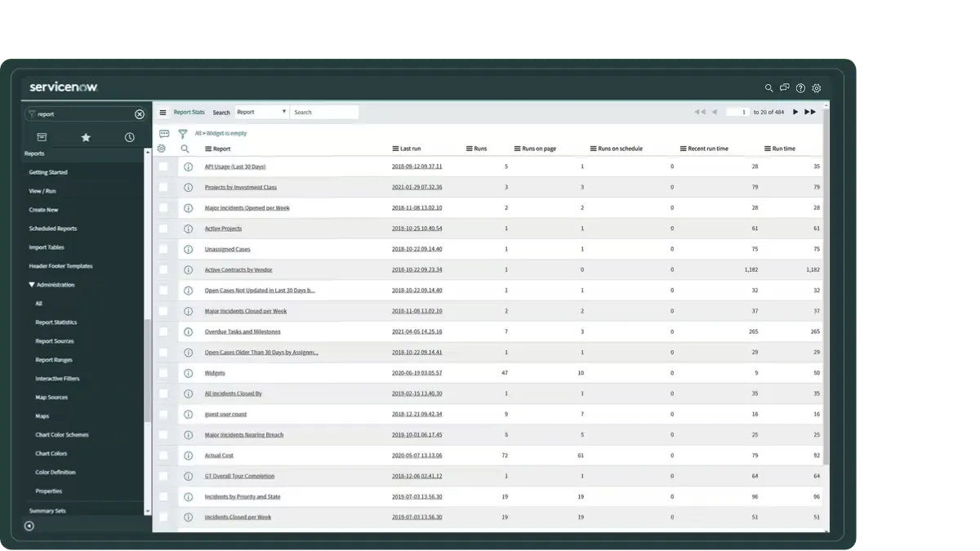Click the 'Widget is empty' filter breadcrumb

coord(228,133)
